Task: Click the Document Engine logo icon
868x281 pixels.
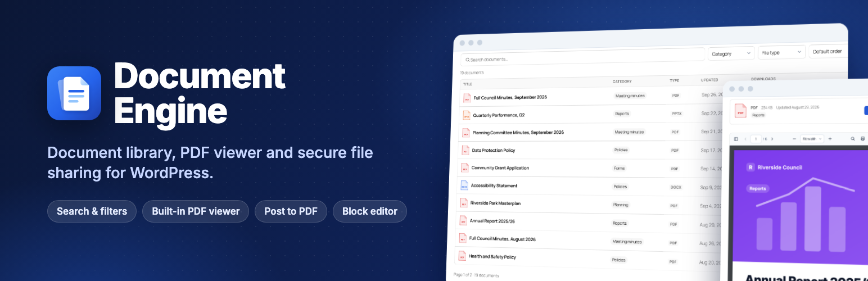Action: point(74,93)
